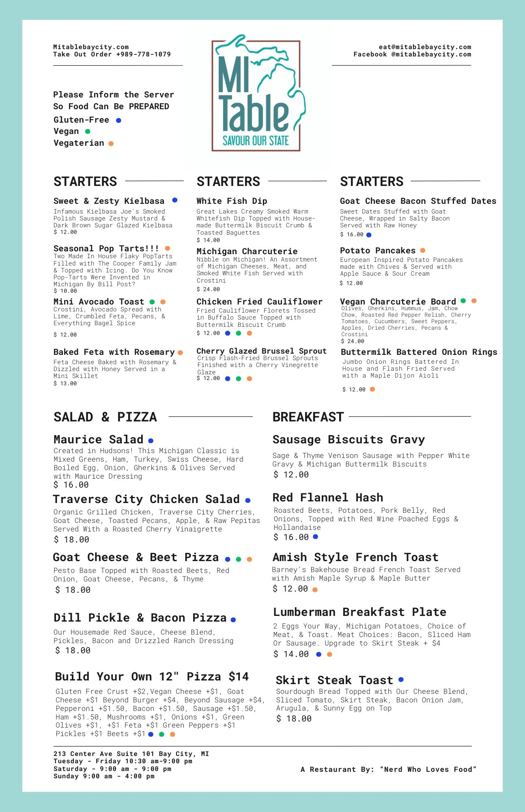Select the SALAD & PIZZA section heading
The image size is (525, 812).
[105, 417]
